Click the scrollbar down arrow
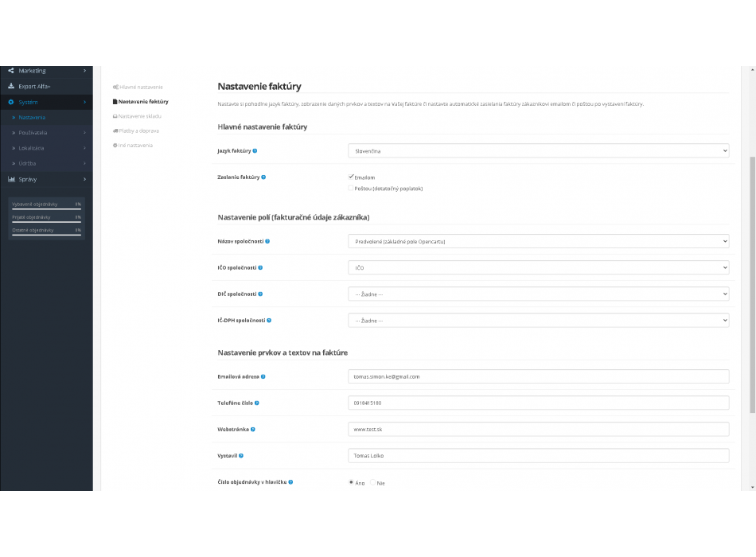Screen dimensions: 756x557 pos(752,487)
